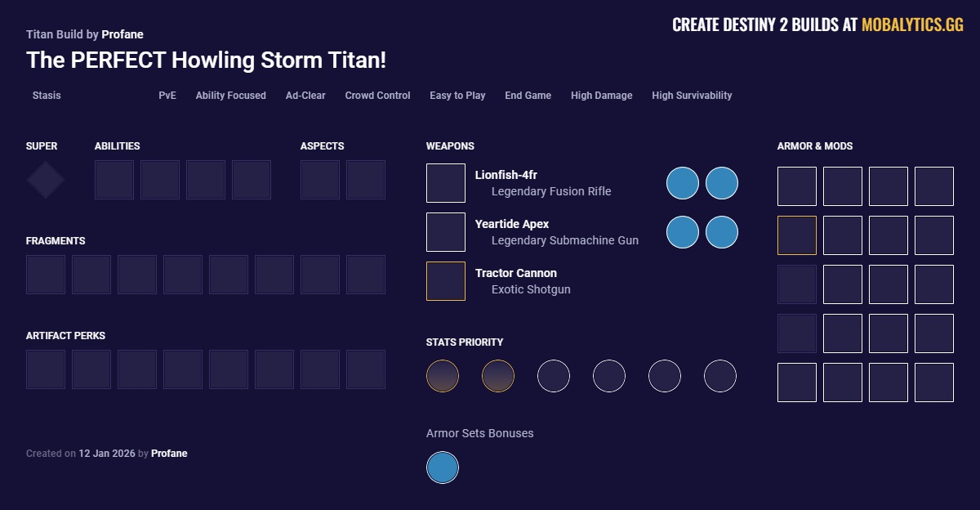This screenshot has height=510, width=980.
Task: Click the Stasis tag
Action: tap(46, 96)
